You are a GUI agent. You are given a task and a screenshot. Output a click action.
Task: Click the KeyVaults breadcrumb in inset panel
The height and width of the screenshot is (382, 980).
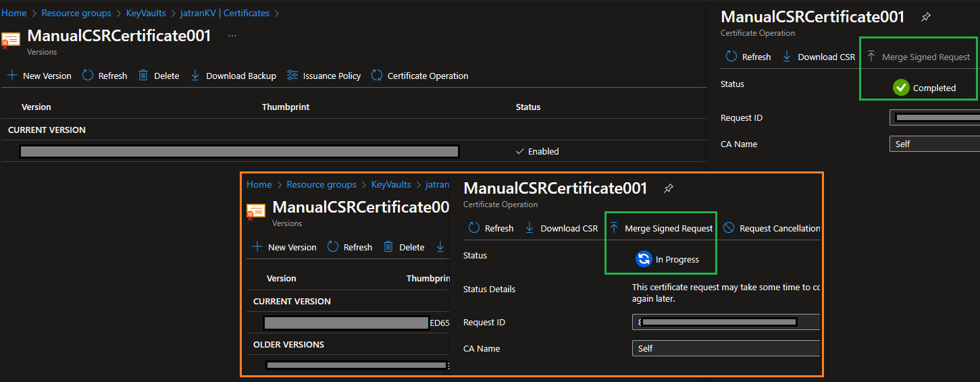tap(391, 184)
